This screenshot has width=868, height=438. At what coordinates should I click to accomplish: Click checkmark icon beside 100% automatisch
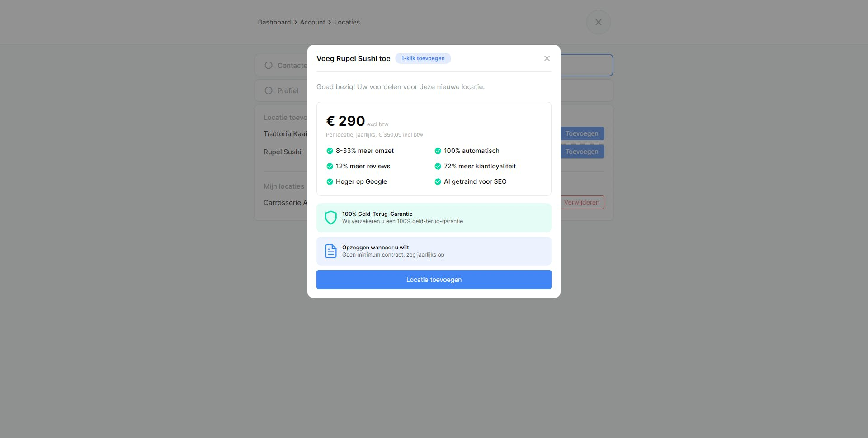[438, 151]
